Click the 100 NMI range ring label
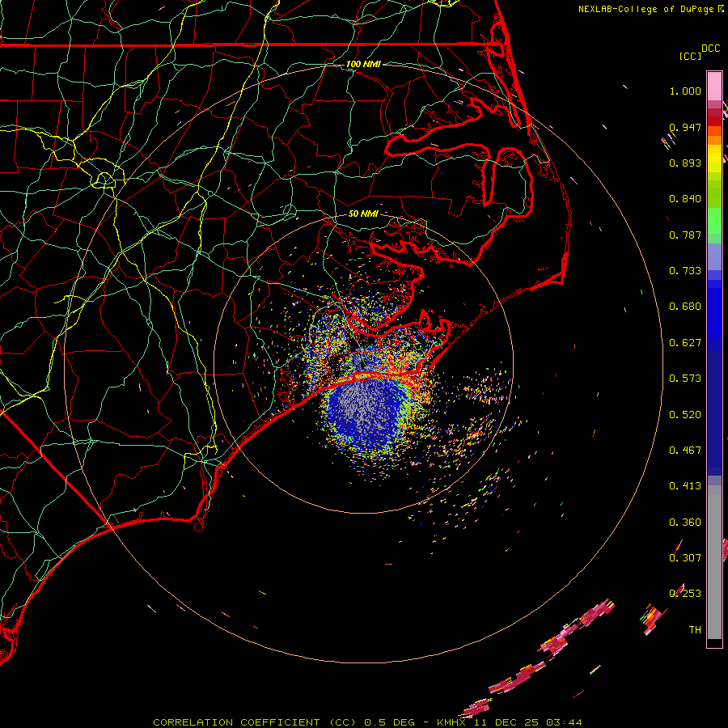 click(363, 64)
